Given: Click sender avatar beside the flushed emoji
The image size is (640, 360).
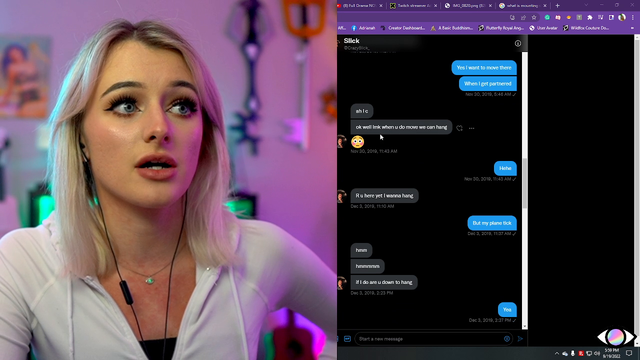Looking at the screenshot, I should [x=342, y=141].
